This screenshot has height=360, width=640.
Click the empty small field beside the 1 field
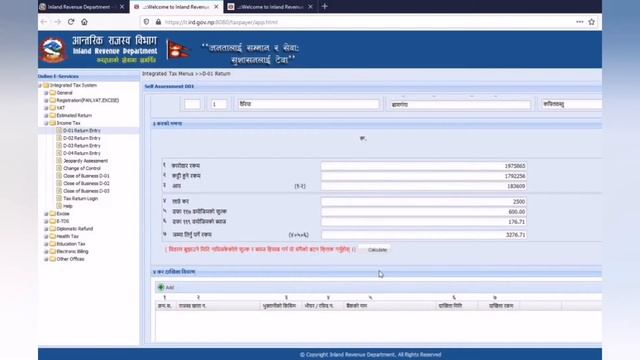[x=192, y=104]
